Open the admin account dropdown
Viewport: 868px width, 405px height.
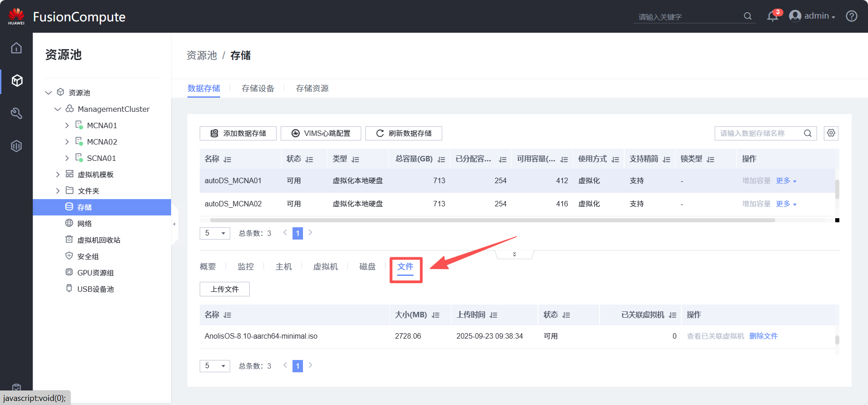[820, 16]
